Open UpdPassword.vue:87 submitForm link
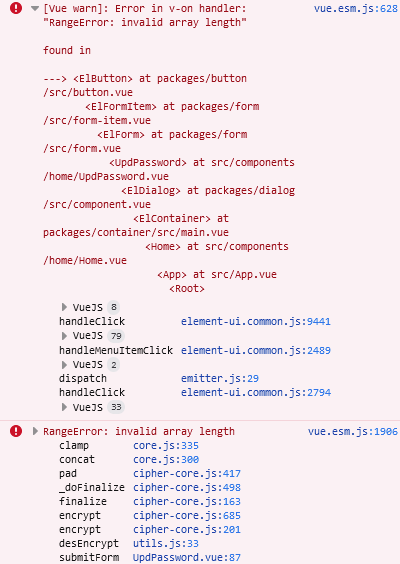 187,558
